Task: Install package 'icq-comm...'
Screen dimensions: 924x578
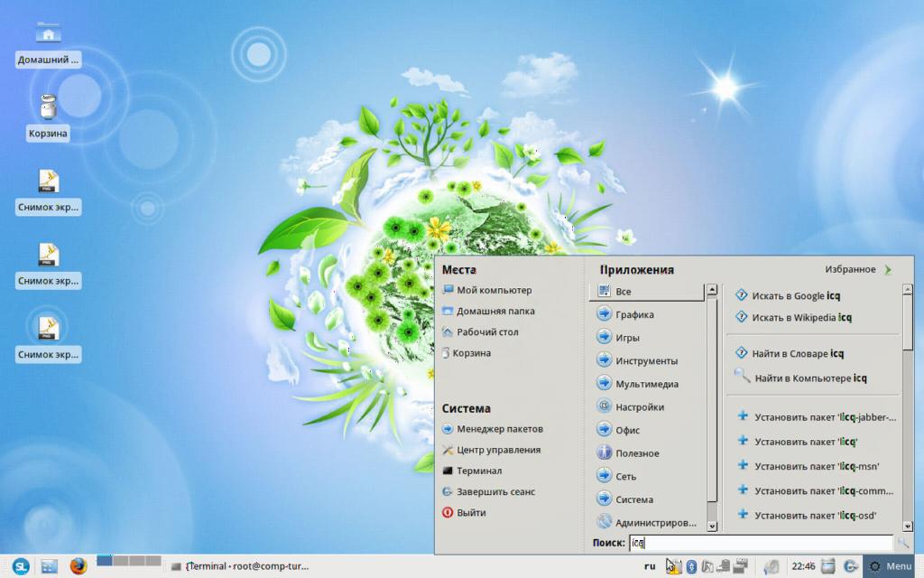Action: (816, 490)
